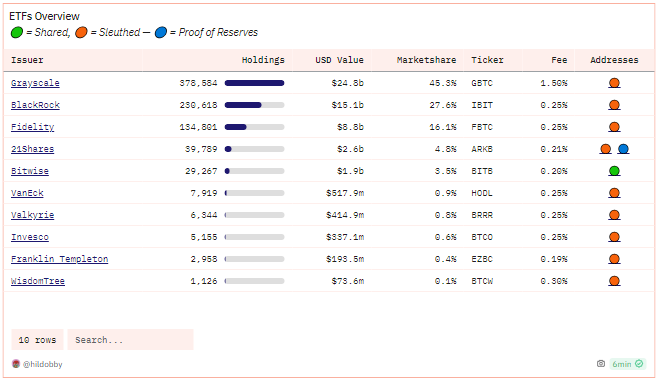Open the VanEck issuer link
Image resolution: width=659 pixels, height=380 pixels.
click(27, 193)
